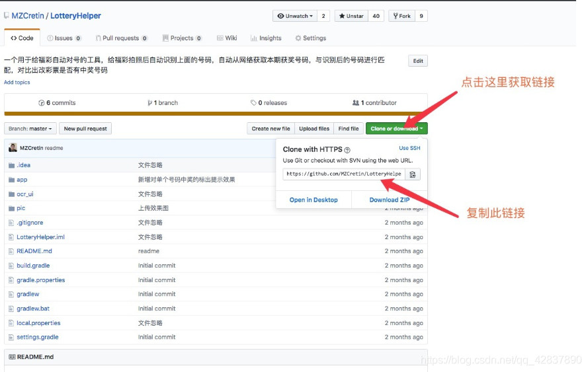The image size is (588, 372).
Task: Open the Projects tab
Action: point(182,38)
